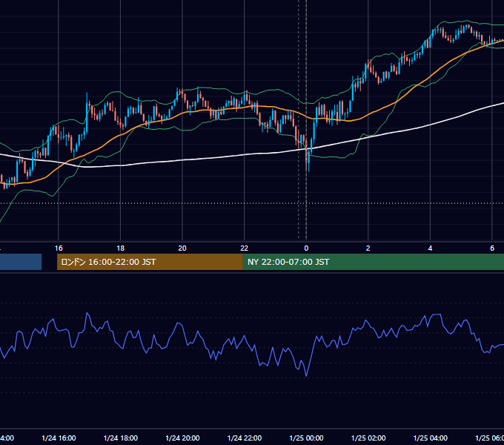
Task: Click the blue session bar before London
Action: click(21, 262)
